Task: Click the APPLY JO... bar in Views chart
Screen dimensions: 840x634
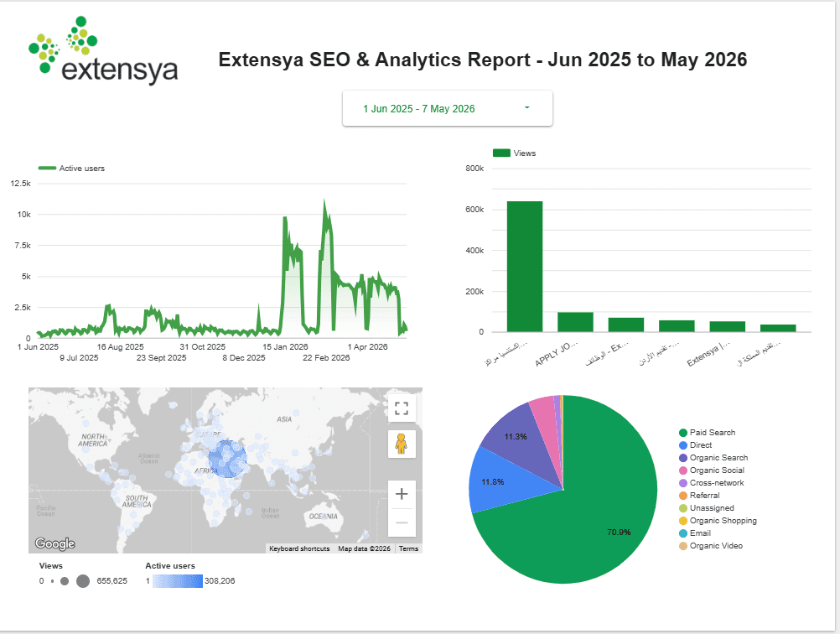Action: tap(575, 322)
